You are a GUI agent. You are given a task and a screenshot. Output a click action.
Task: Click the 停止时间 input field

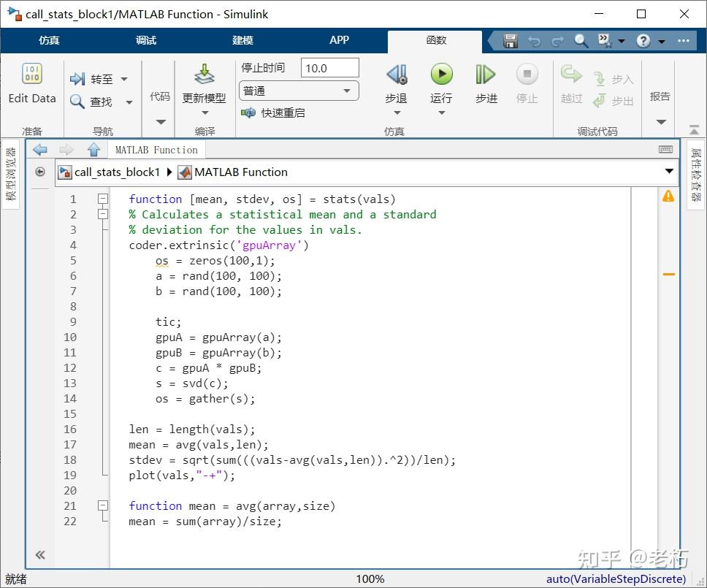click(x=329, y=68)
